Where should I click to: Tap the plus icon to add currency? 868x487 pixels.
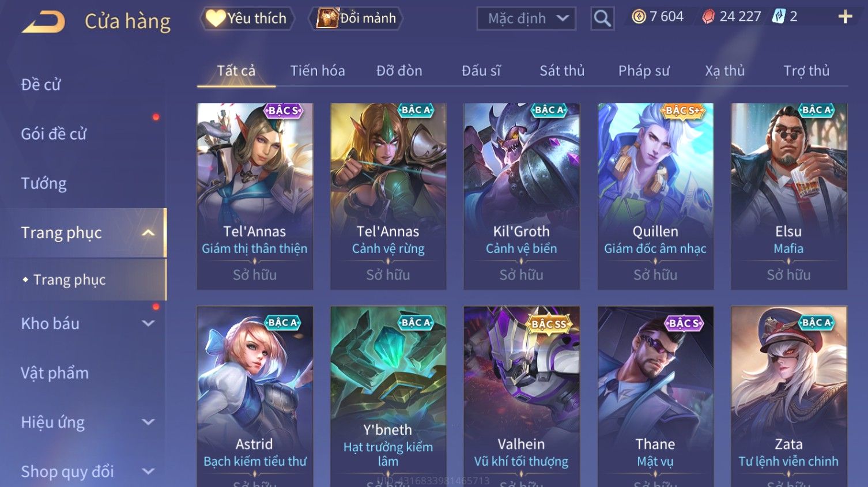coord(845,17)
